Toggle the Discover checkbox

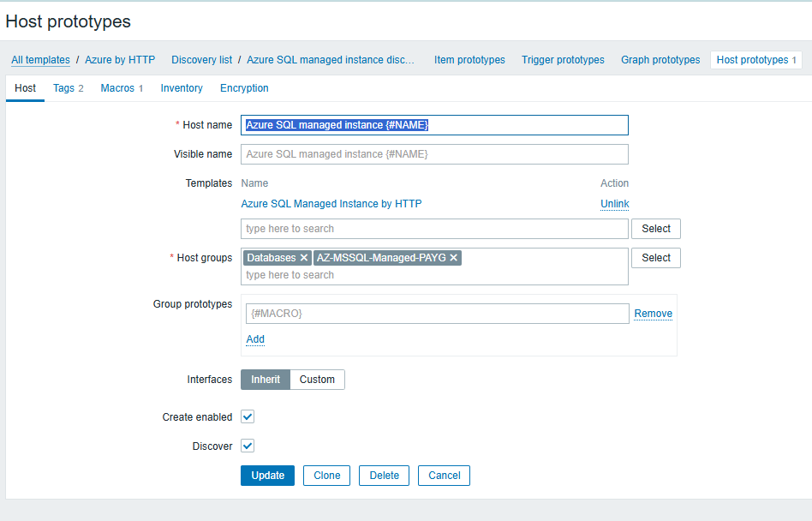[248, 446]
